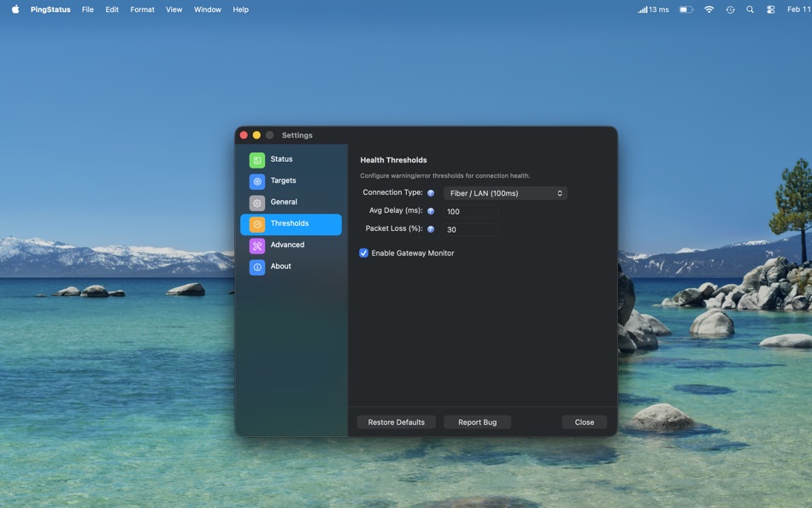Click the Report Bug button
812x508 pixels.
pos(477,422)
